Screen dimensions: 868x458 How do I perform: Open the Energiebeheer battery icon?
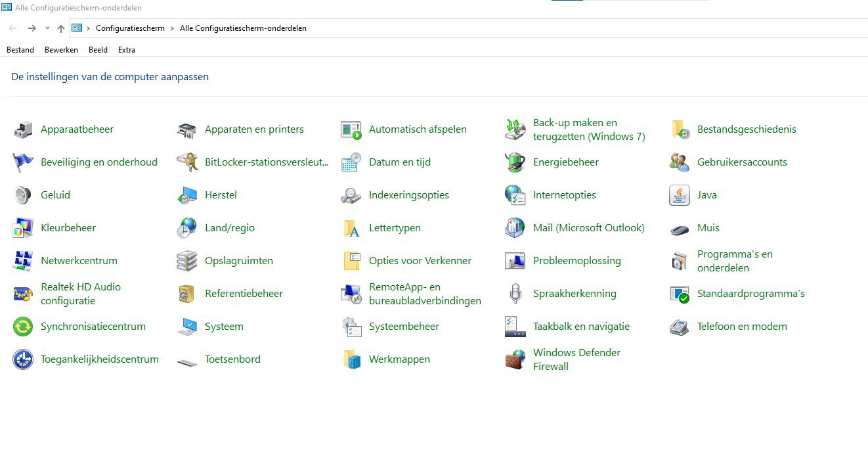pos(515,162)
